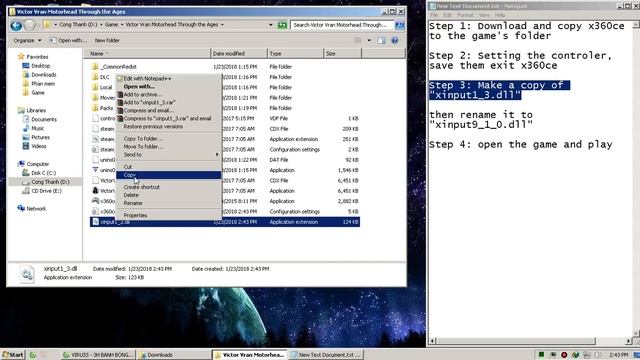Click the DLC folder icon
The image size is (640, 360).
click(x=95, y=77)
